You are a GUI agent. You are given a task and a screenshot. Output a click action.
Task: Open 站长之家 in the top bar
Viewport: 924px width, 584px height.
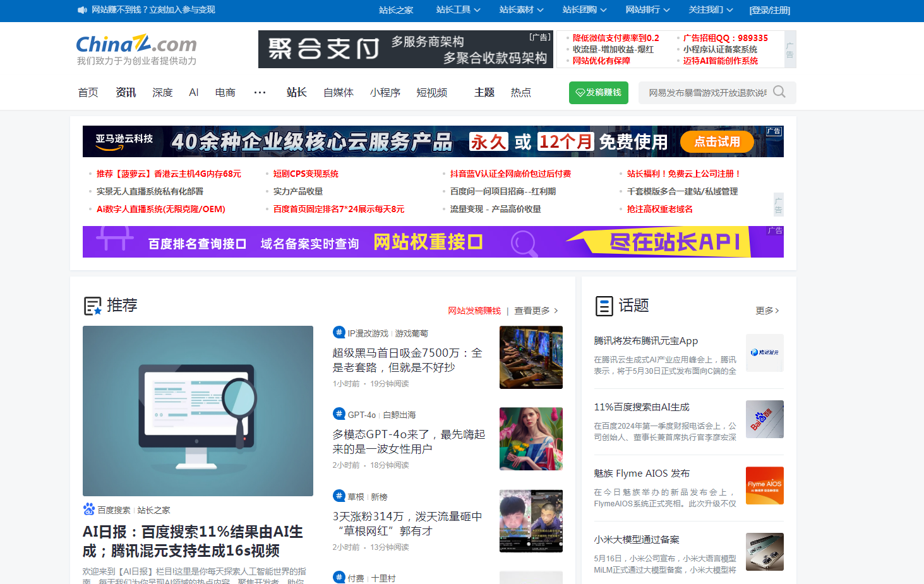(396, 10)
